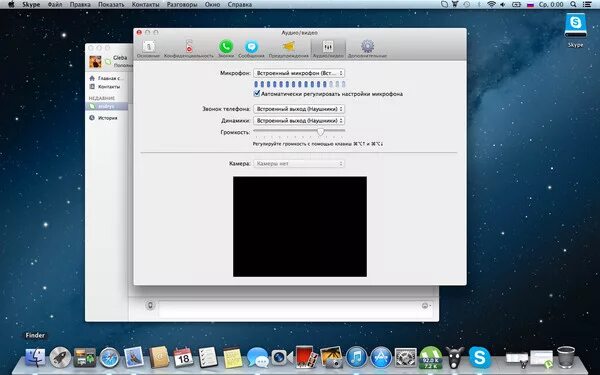The image size is (600, 375).
Task: Select the recent contact under НЕДАВНИЕ
Action: click(x=107, y=106)
